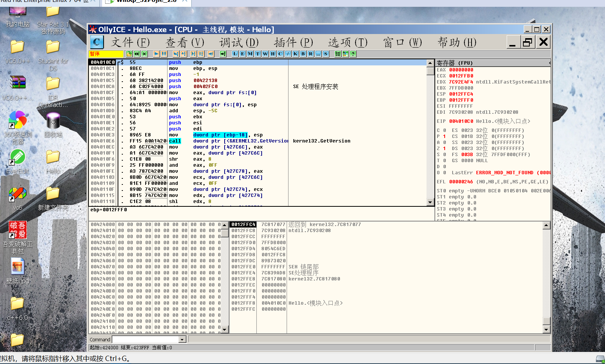Show the Source window (S button)
The height and width of the screenshot is (364, 605).
[x=326, y=54]
